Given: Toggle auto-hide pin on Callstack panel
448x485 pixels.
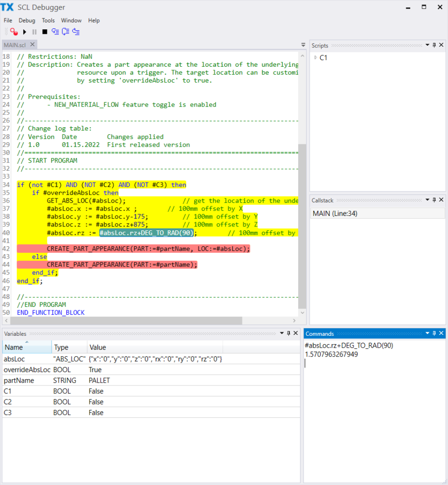Looking at the screenshot, I should [x=434, y=200].
